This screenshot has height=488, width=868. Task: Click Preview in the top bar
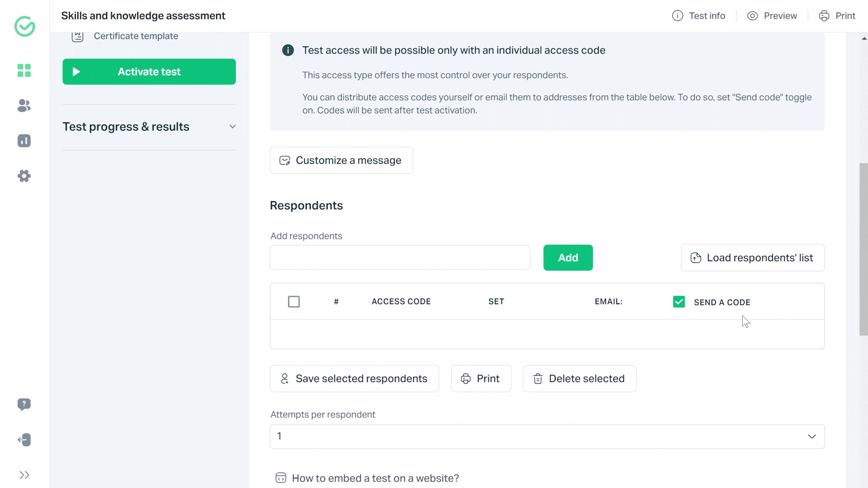coord(772,16)
